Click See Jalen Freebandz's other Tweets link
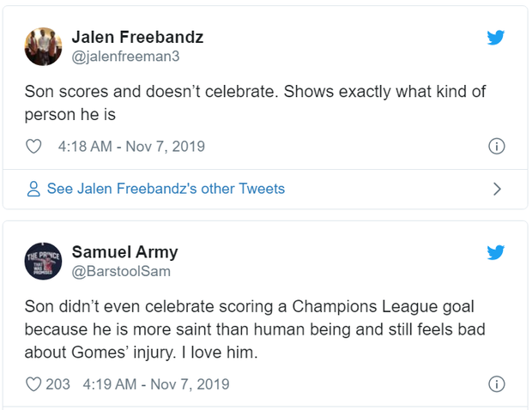Viewport: 532px width, 410px height. coord(166,189)
